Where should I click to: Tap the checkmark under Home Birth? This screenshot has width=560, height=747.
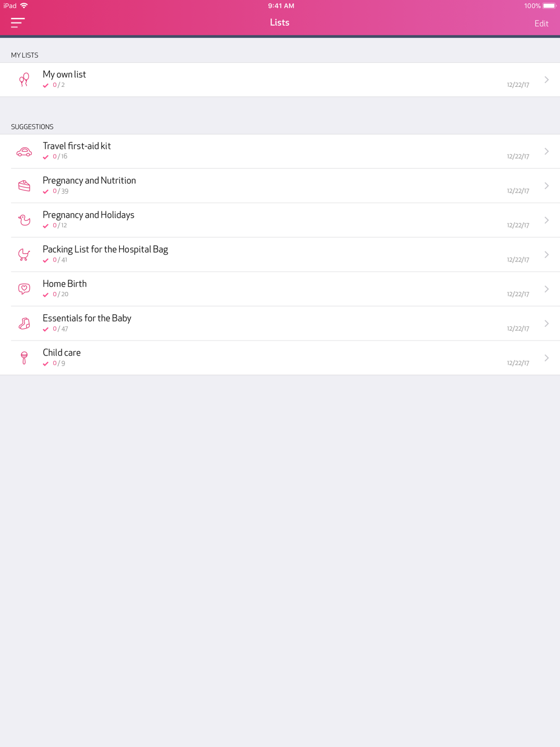click(46, 295)
